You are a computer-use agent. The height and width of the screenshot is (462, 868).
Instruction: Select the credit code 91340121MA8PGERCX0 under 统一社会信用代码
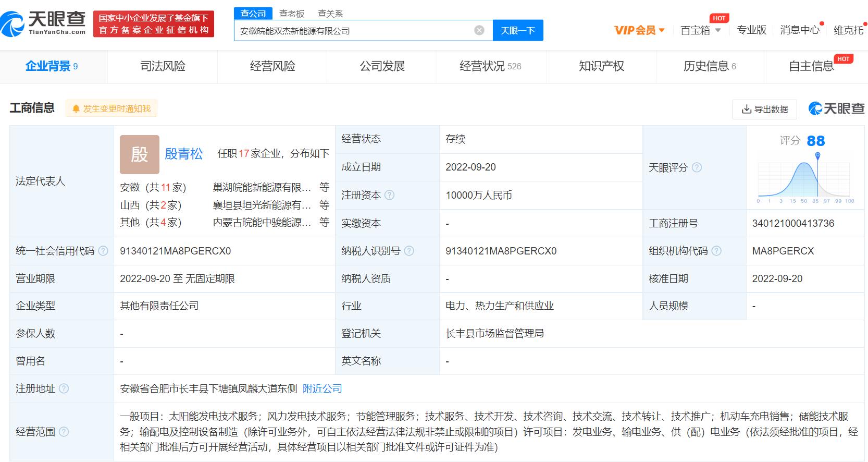click(x=176, y=251)
